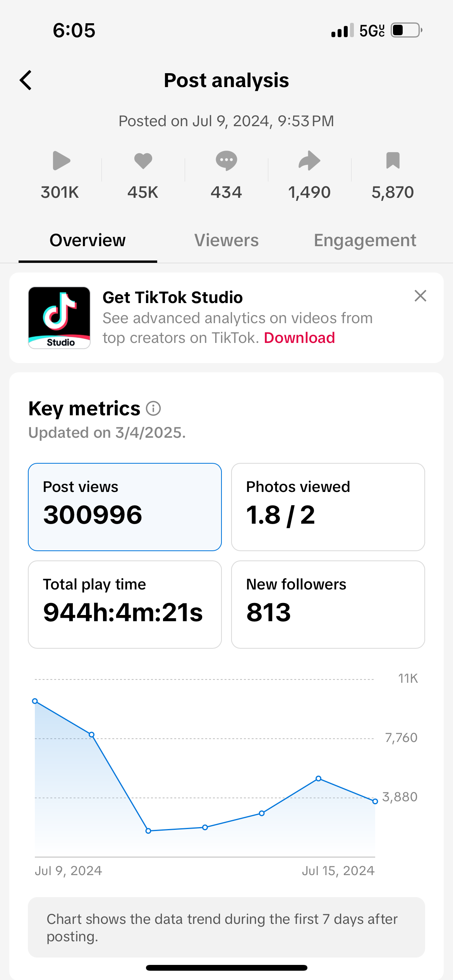Tap the TikTok Studio app icon

click(x=59, y=318)
